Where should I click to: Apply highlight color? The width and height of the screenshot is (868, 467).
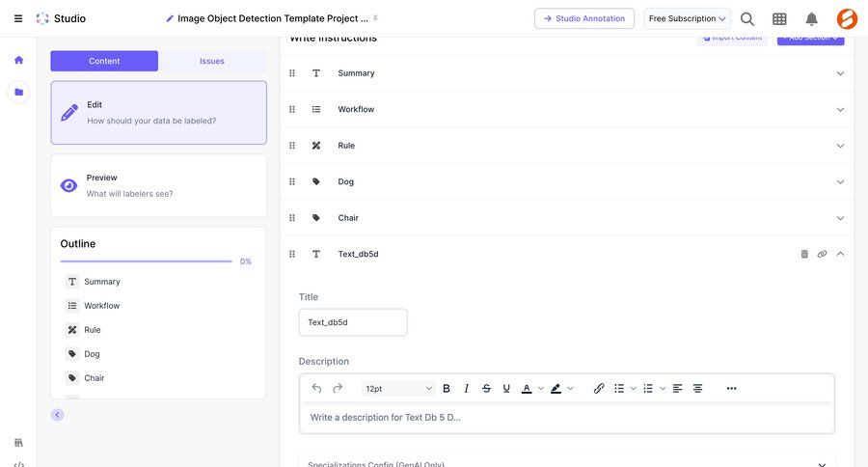pos(556,388)
